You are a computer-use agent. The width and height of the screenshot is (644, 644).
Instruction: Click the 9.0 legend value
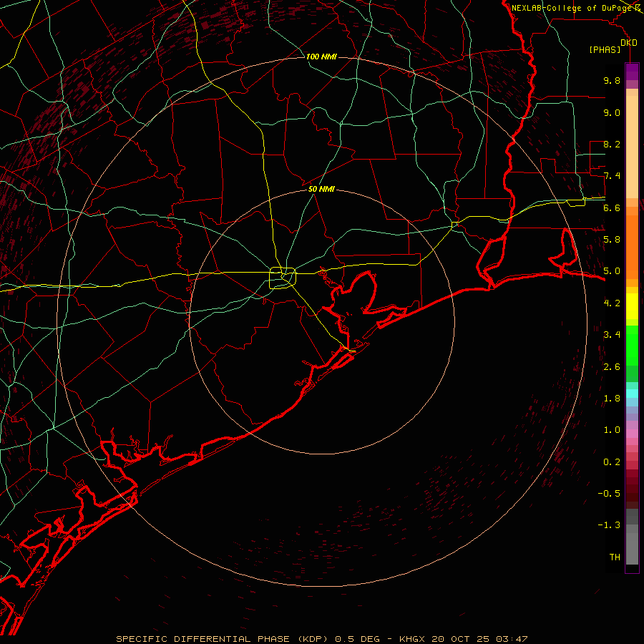(x=612, y=112)
